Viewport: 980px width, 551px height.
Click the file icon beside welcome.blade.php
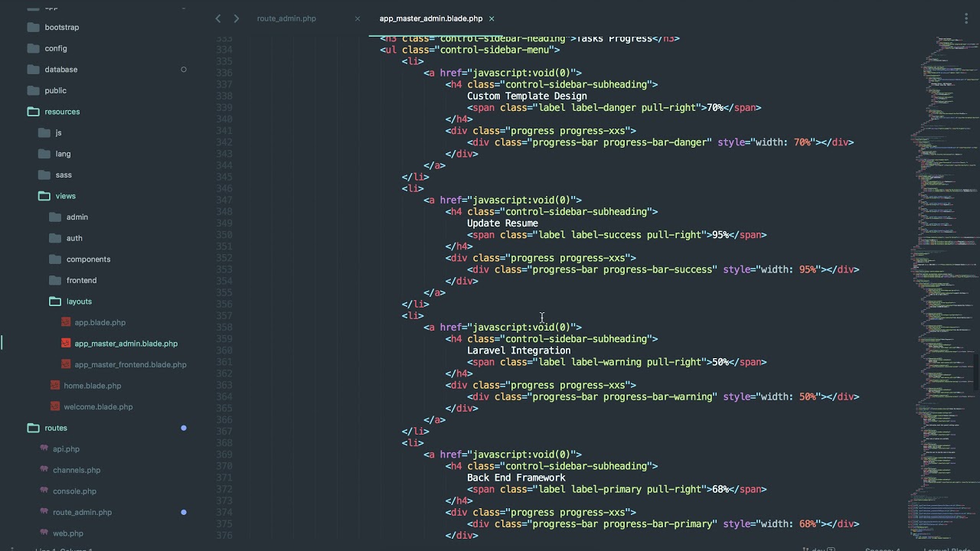55,406
